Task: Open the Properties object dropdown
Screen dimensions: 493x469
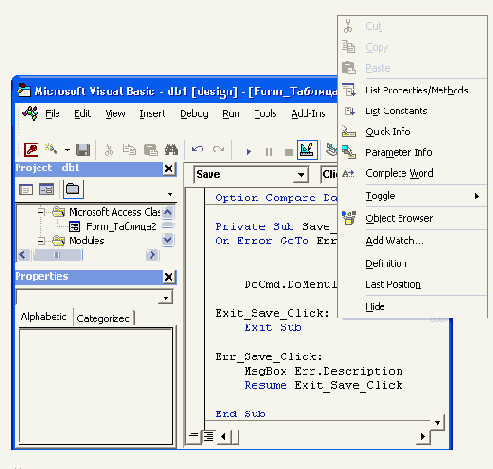Action: [x=165, y=297]
